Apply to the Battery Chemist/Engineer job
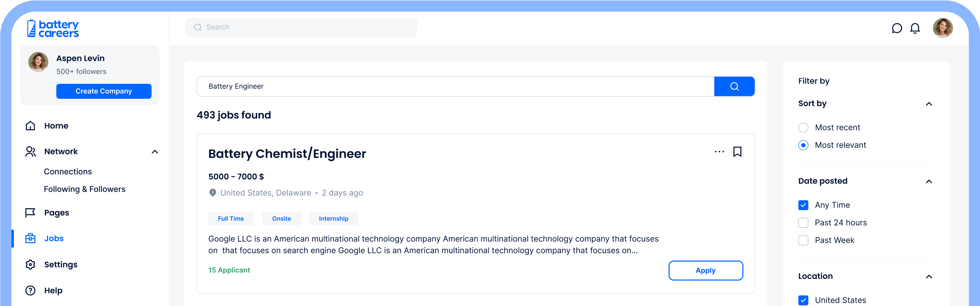The image size is (980, 306). pyautogui.click(x=705, y=270)
